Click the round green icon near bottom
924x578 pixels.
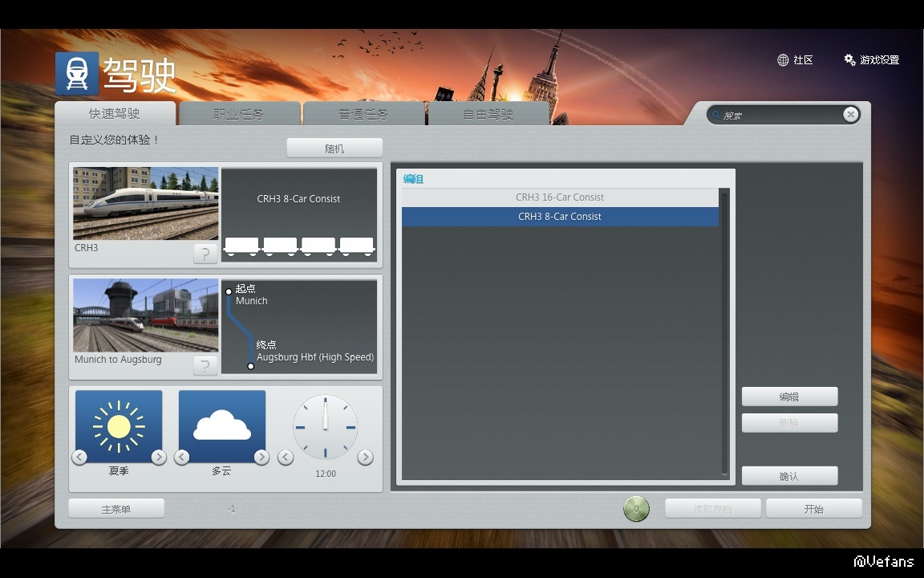pyautogui.click(x=636, y=509)
